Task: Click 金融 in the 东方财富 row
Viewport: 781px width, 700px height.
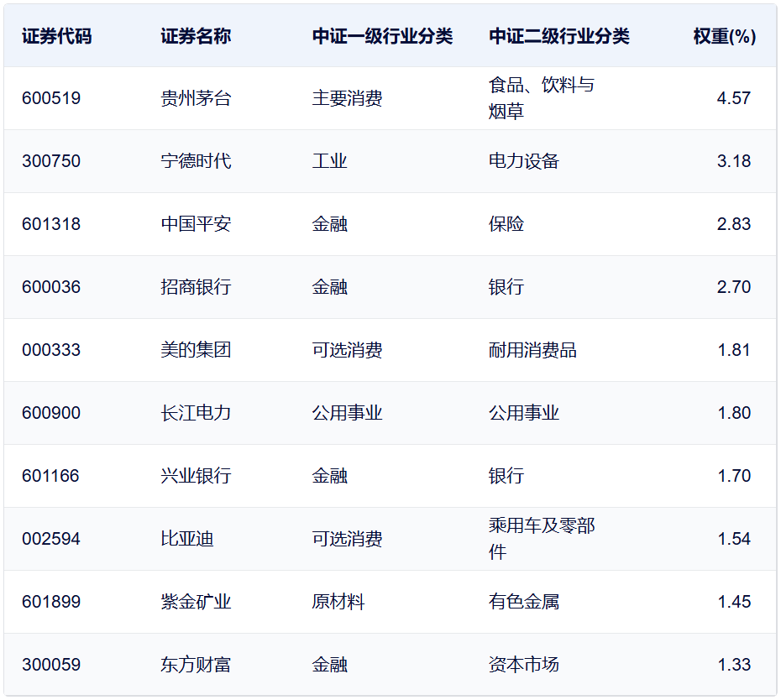Action: coord(330,665)
